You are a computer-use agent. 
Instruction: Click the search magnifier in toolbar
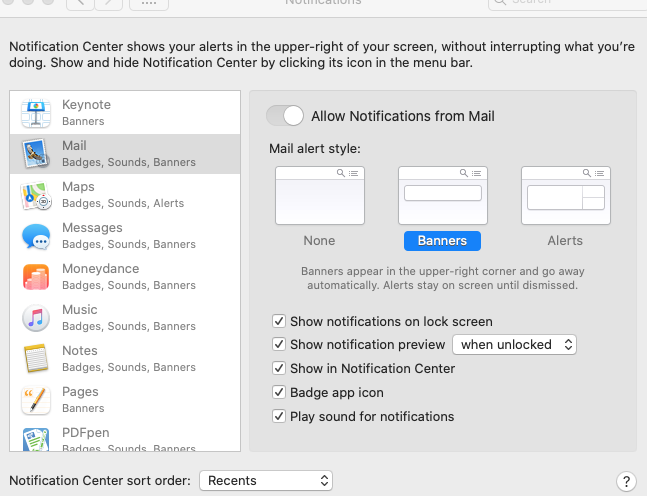coord(500,2)
